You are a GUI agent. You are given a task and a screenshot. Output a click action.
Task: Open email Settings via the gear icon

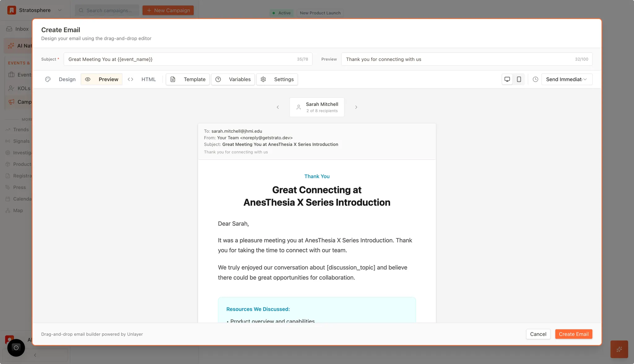[263, 79]
